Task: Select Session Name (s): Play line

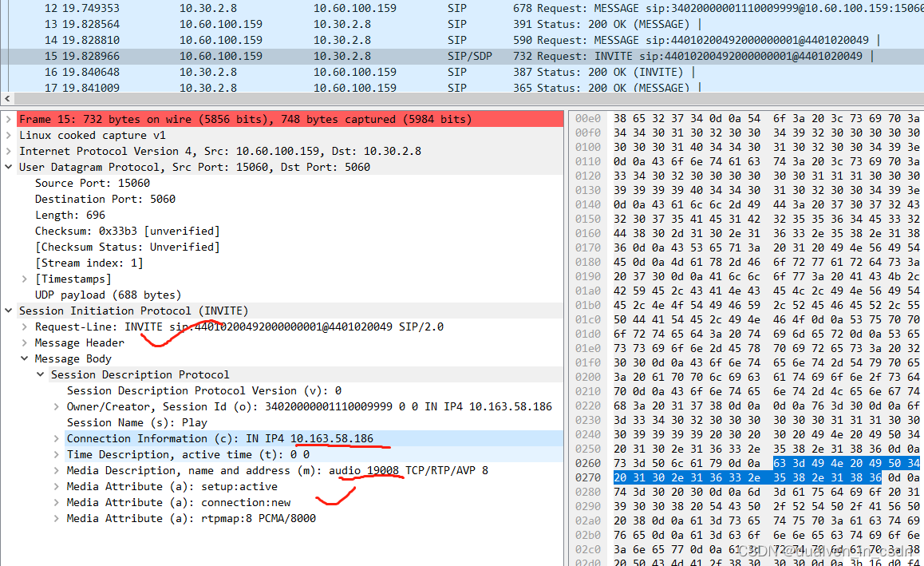Action: pyautogui.click(x=136, y=423)
